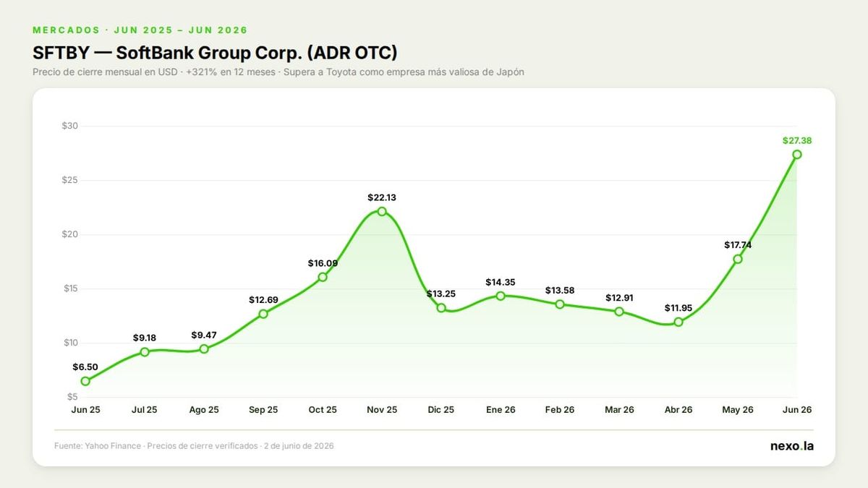Click the Dic 25 x-axis label
This screenshot has width=868, height=488.
[x=441, y=410]
